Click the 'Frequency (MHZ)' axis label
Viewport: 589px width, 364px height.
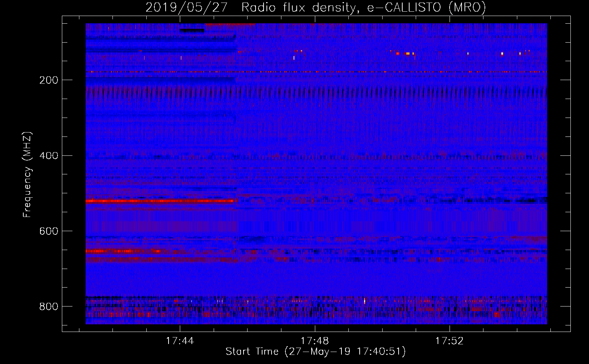pyautogui.click(x=27, y=174)
